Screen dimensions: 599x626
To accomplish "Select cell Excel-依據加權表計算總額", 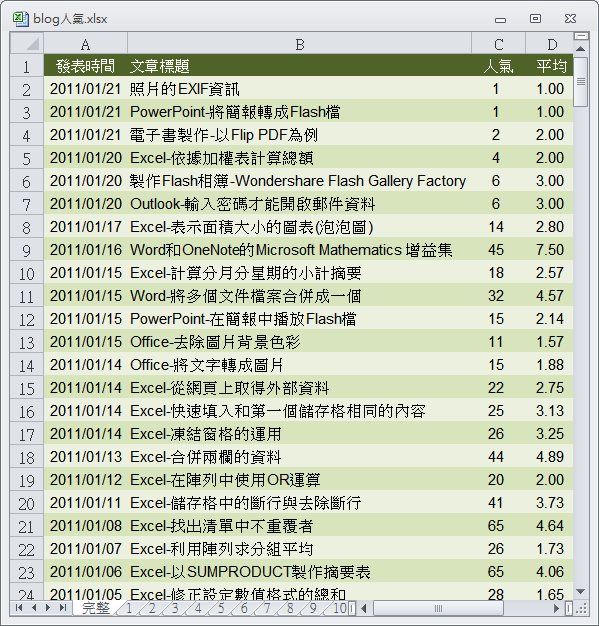I will tap(300, 158).
